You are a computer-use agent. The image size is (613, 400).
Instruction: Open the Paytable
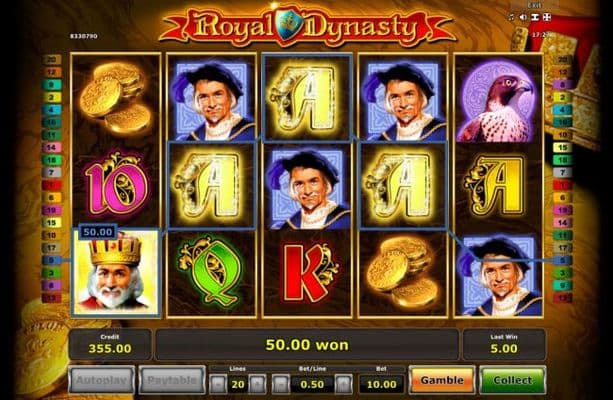pyautogui.click(x=172, y=380)
